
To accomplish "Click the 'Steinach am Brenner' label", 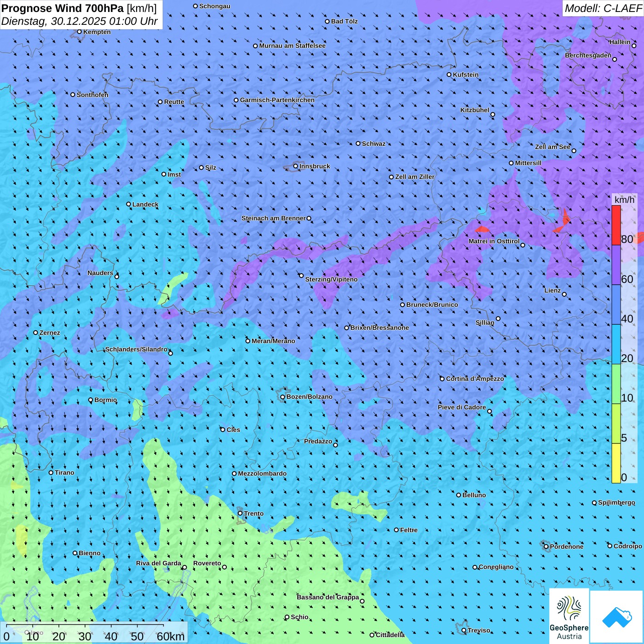I will (x=274, y=218).
